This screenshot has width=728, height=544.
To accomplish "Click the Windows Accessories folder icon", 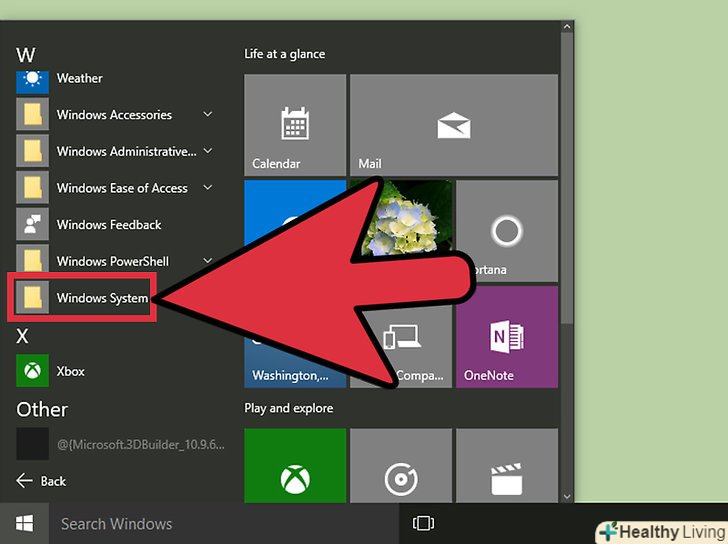I will tap(32, 114).
